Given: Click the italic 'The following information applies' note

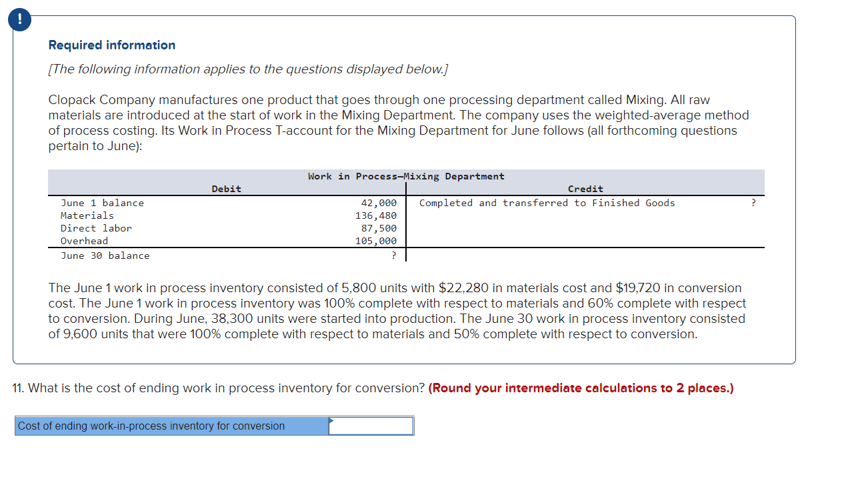Looking at the screenshot, I should [248, 69].
